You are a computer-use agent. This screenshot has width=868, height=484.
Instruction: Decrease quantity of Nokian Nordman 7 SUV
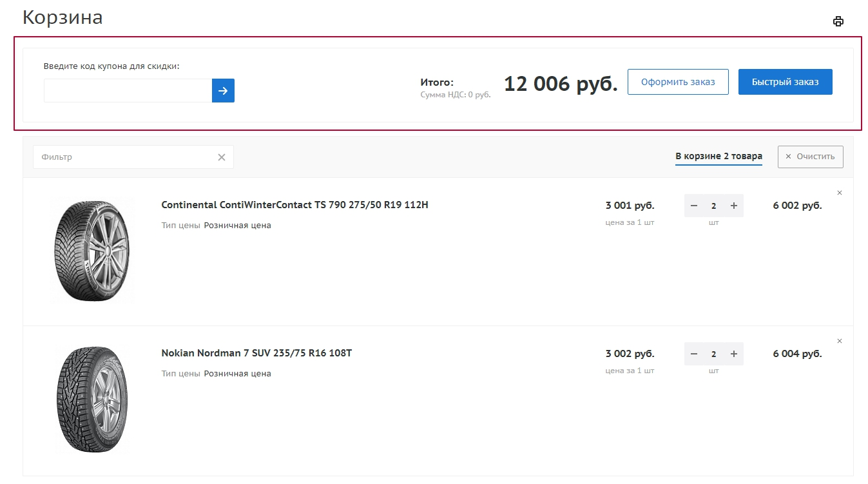pyautogui.click(x=694, y=354)
